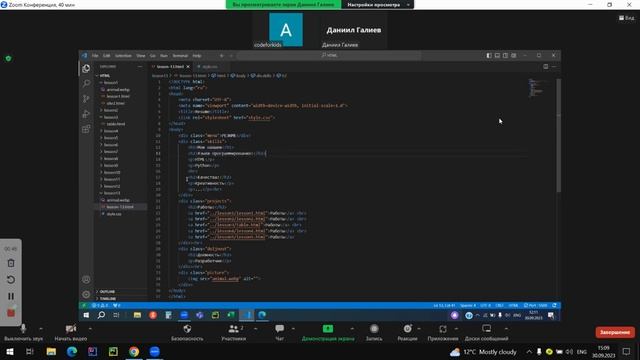Toggle Primary Side Bar icon in VS Code title bar
The width and height of the screenshot is (640, 360).
[489, 56]
